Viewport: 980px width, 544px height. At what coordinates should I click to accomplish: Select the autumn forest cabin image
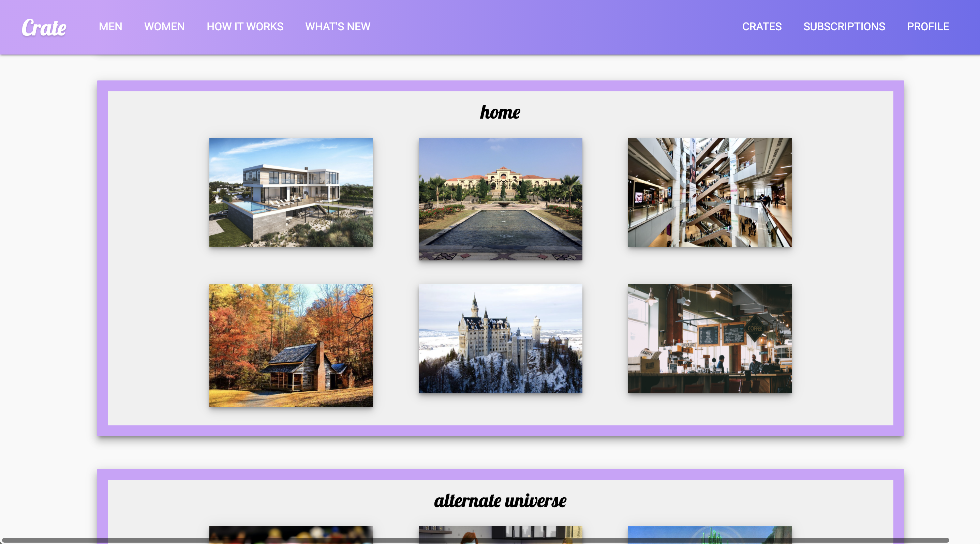point(291,346)
